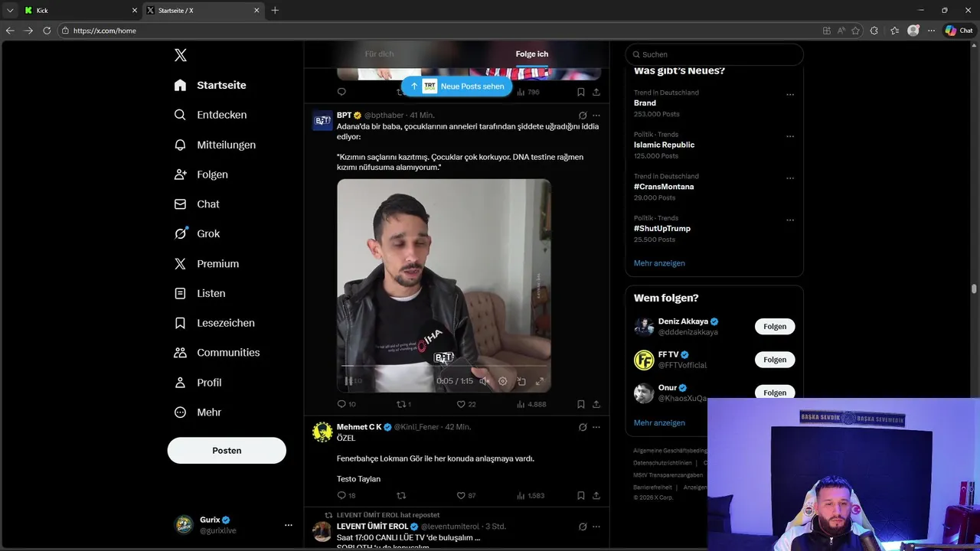Open options for #ShutUpTrump trend
980x551 pixels.
pos(790,220)
